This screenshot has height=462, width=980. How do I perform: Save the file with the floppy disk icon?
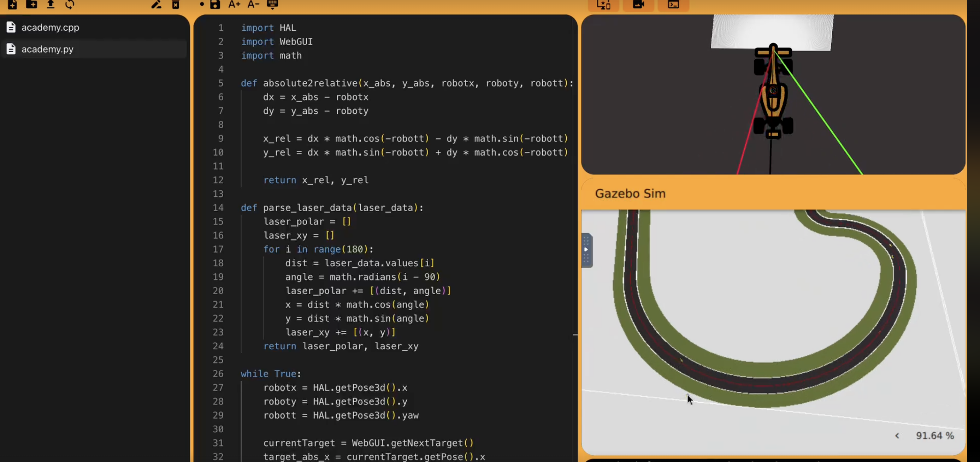coord(215,4)
